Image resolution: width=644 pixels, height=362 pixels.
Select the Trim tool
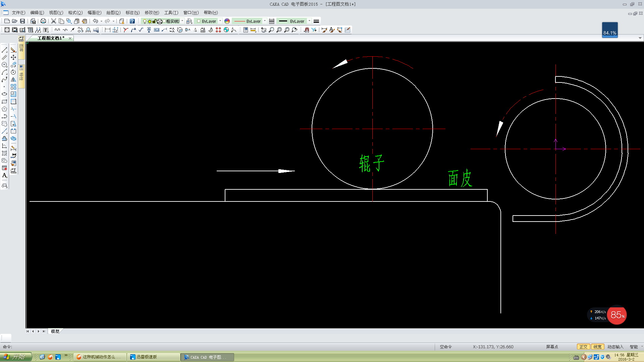pyautogui.click(x=13, y=109)
